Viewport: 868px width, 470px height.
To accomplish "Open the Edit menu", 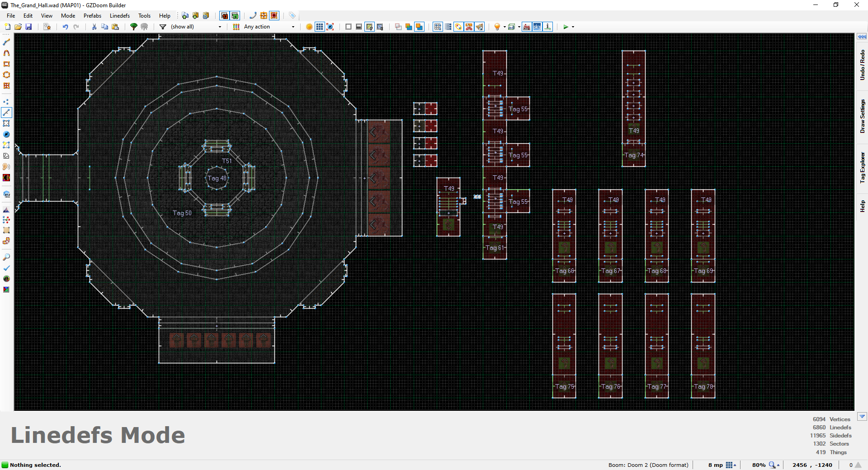I will (28, 15).
